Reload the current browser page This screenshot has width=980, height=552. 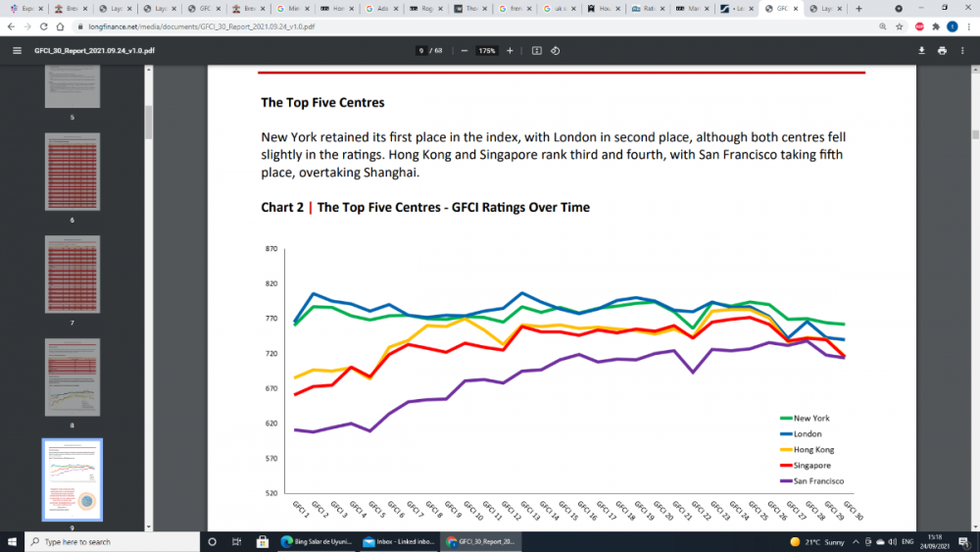[45, 26]
